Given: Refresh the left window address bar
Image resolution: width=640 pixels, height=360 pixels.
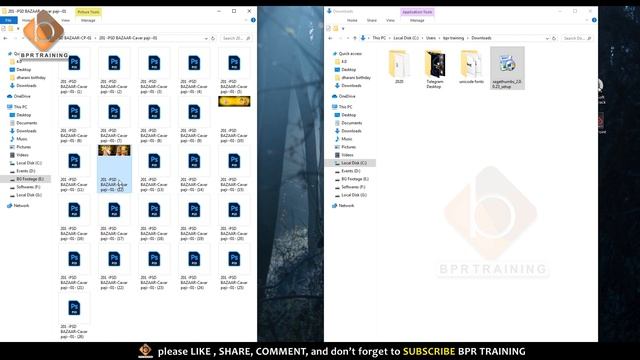Looking at the screenshot, I should [x=213, y=38].
